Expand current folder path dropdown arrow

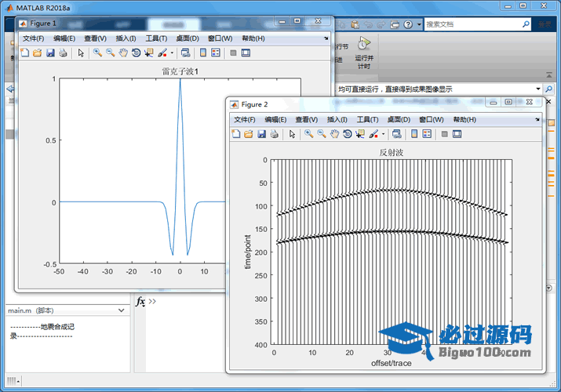point(538,89)
